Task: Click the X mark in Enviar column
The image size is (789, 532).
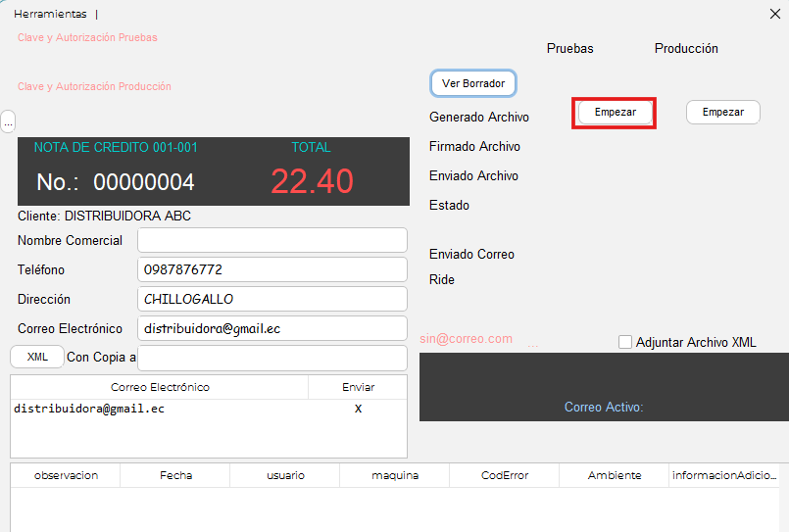Action: click(x=358, y=409)
